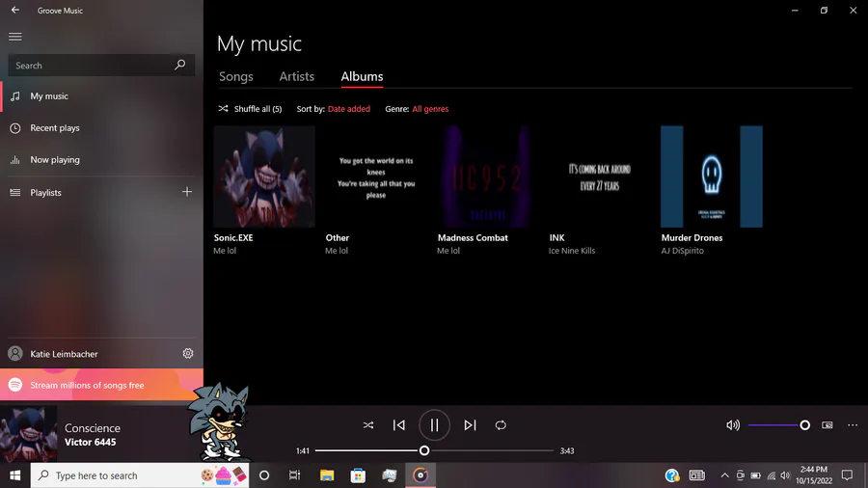This screenshot has width=868, height=488.
Task: Click Shuffle all (5)
Action: [250, 109]
